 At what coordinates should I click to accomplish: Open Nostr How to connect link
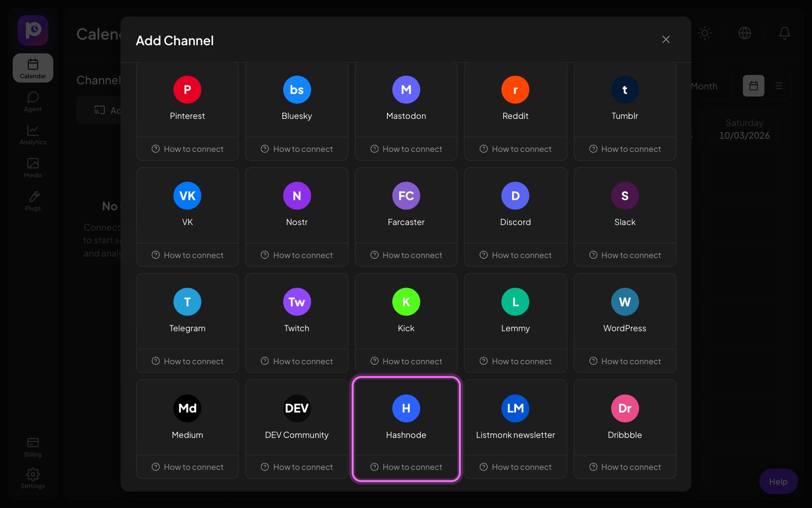(297, 255)
